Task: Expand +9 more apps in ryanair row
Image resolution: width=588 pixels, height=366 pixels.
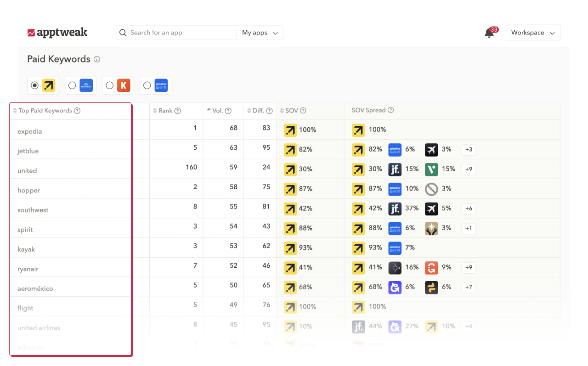Action: click(469, 268)
